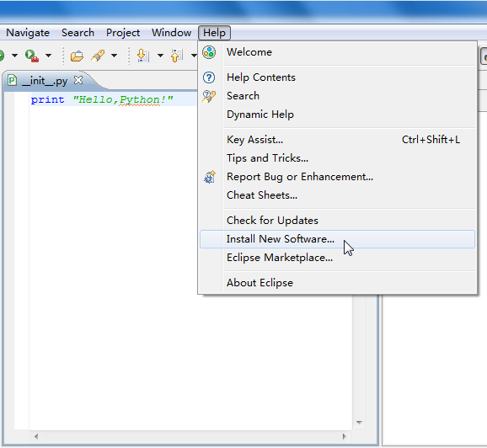Viewport: 487px width, 448px height.
Task: Click the Python file icon on tab
Action: point(12,80)
